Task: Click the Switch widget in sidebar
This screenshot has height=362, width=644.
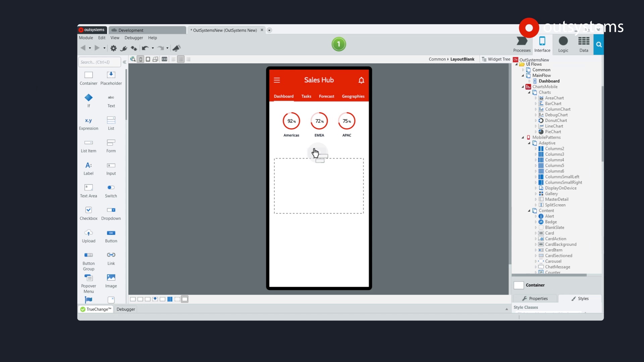Action: [x=111, y=190]
